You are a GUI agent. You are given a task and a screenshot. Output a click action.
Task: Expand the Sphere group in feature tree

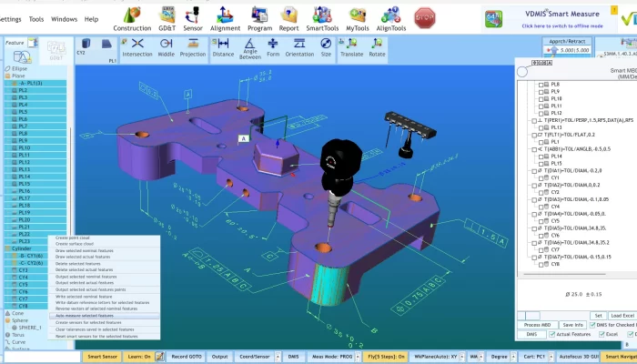pyautogui.click(x=7, y=320)
